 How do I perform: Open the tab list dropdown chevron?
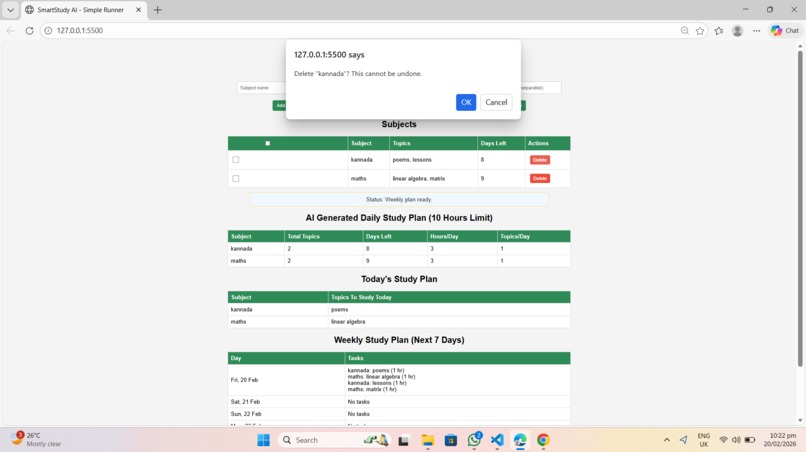[10, 10]
